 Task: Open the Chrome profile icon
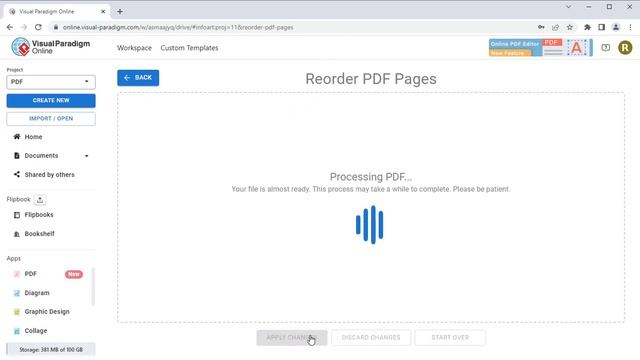click(x=616, y=27)
